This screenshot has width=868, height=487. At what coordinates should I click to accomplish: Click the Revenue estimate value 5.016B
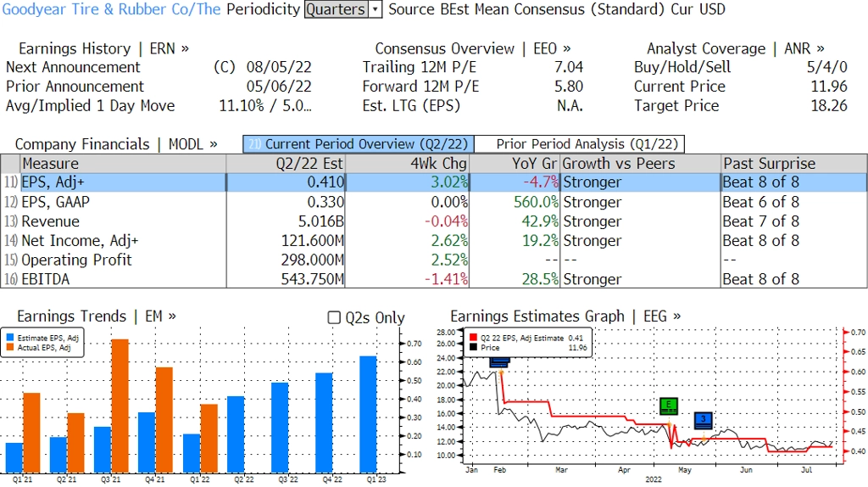pyautogui.click(x=320, y=221)
